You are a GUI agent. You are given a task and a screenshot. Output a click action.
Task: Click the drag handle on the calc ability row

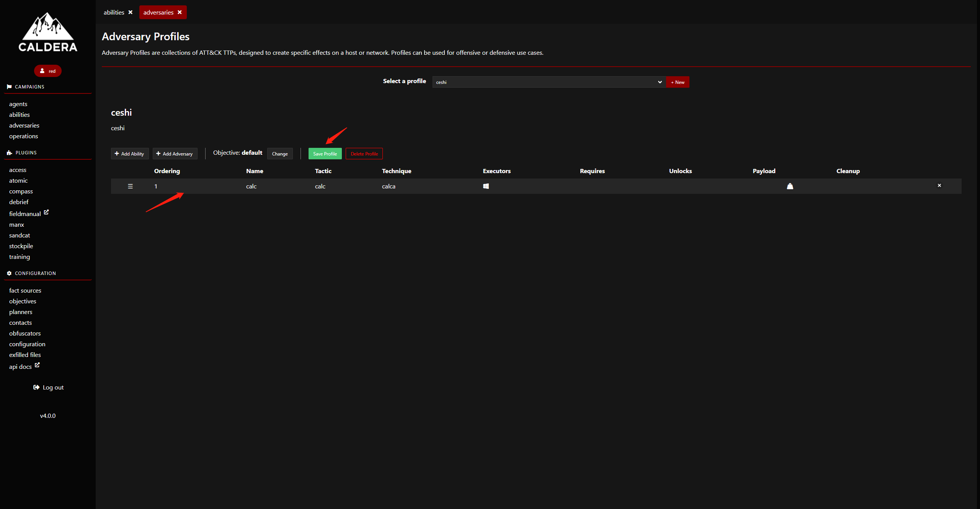(130, 186)
